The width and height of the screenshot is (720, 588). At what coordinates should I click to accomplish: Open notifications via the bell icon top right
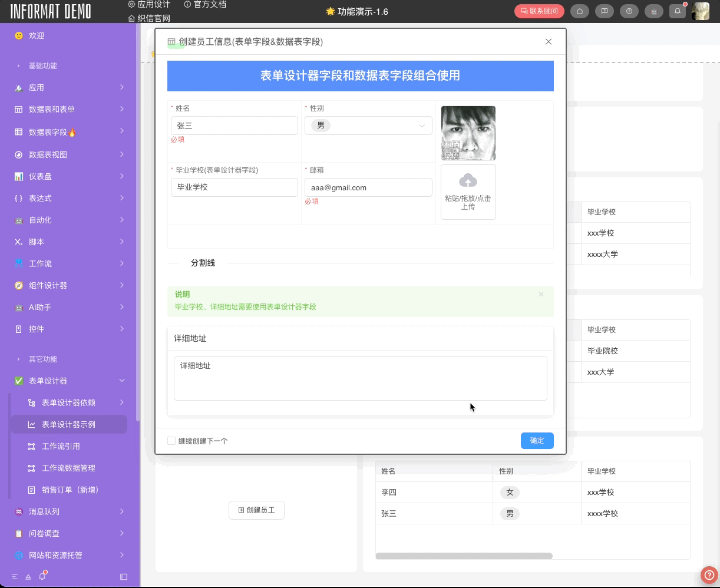tap(678, 11)
